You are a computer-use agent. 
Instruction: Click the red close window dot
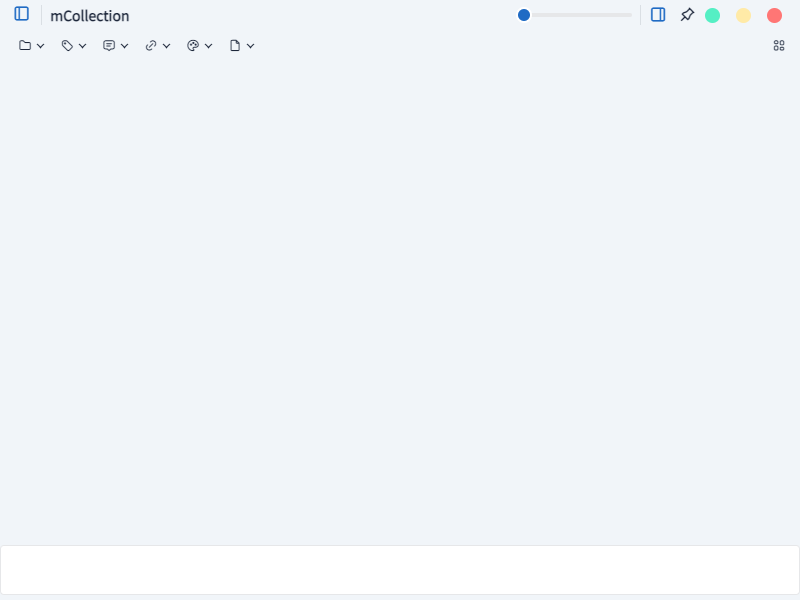point(774,15)
